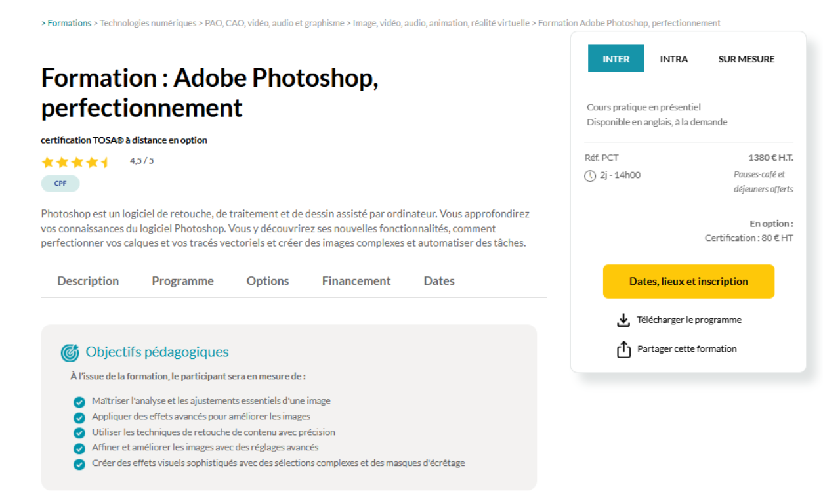Click Télécharger le programme link

[689, 320]
